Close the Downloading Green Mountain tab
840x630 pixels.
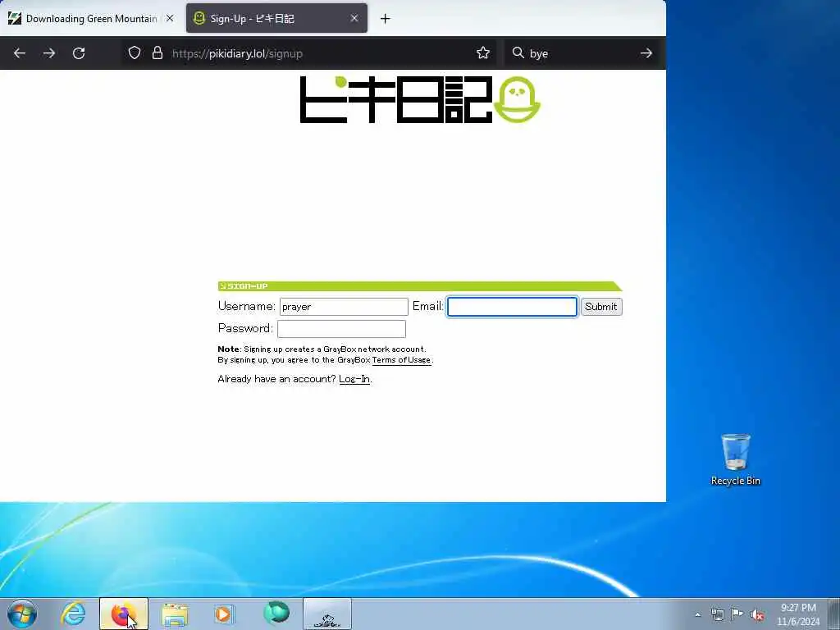(x=170, y=18)
